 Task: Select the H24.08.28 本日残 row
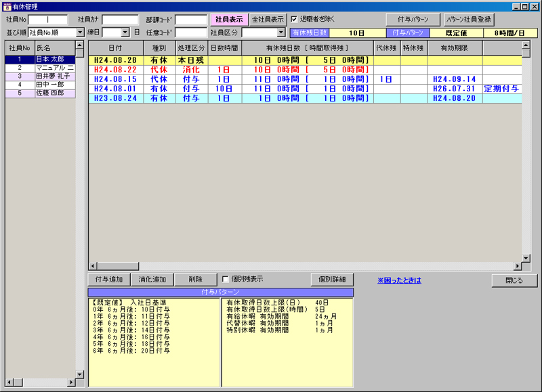pyautogui.click(x=305, y=60)
